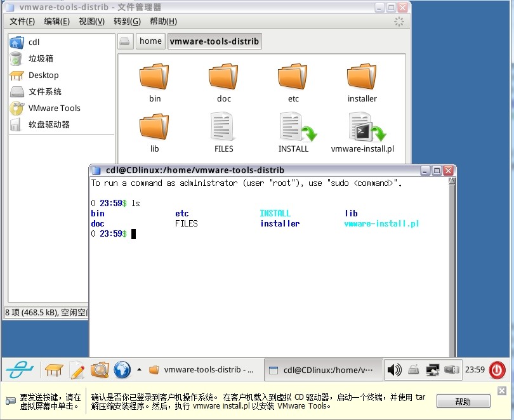Click the 帮助 button in hint bar

pos(463,402)
